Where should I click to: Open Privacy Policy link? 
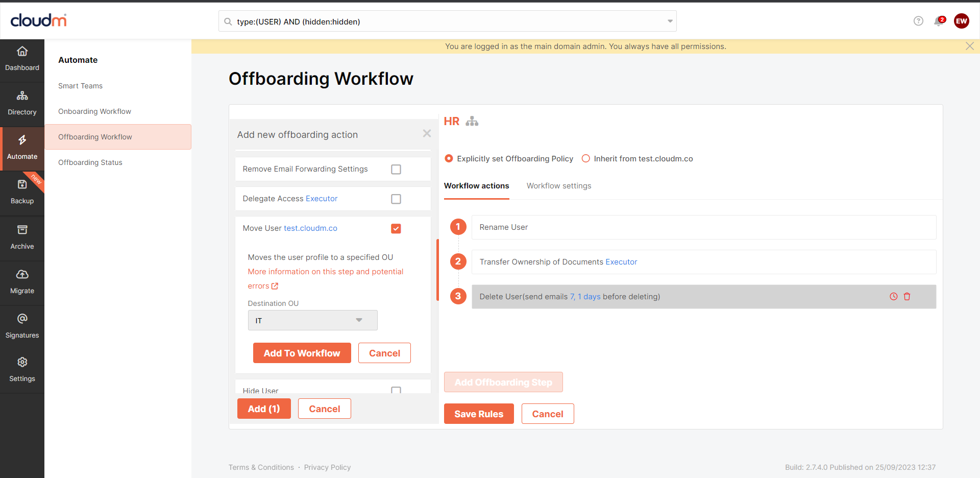(327, 467)
